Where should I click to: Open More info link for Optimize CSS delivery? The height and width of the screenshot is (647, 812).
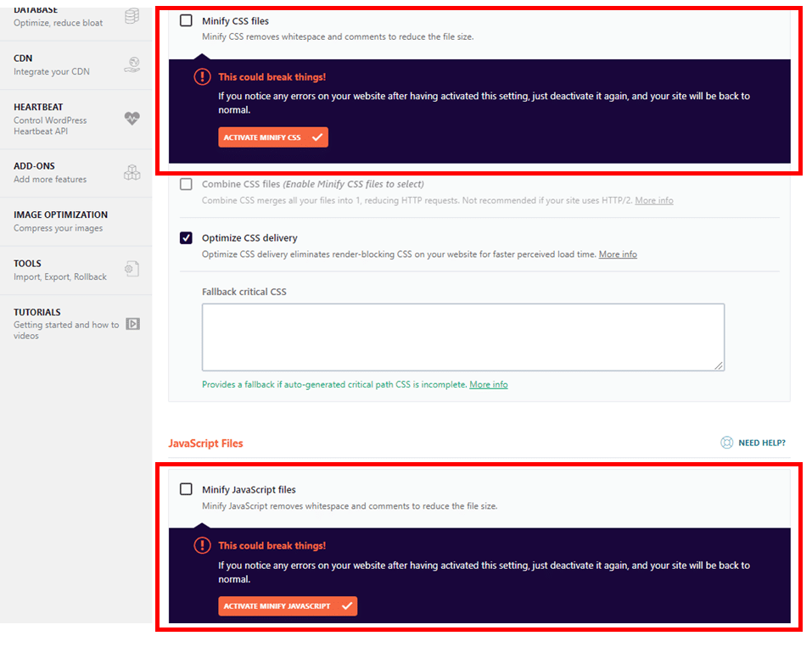click(x=618, y=254)
